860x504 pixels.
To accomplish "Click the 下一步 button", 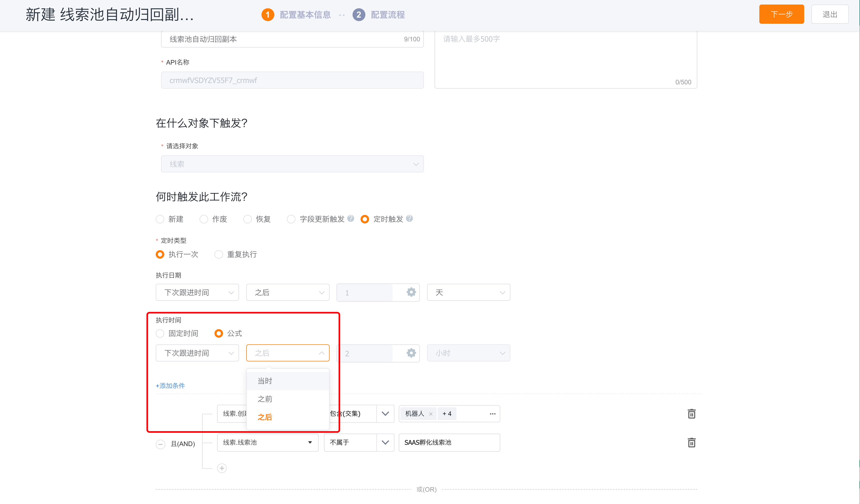I will pyautogui.click(x=781, y=14).
